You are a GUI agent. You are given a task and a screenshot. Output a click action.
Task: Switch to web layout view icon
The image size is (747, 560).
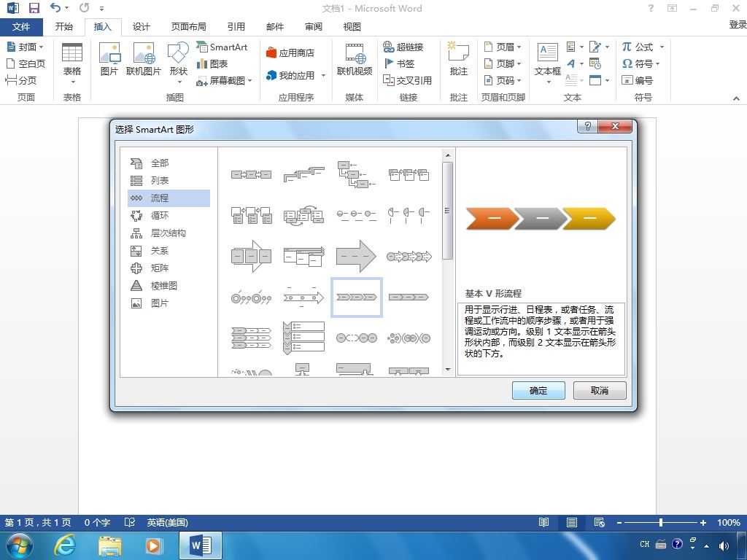pos(600,522)
